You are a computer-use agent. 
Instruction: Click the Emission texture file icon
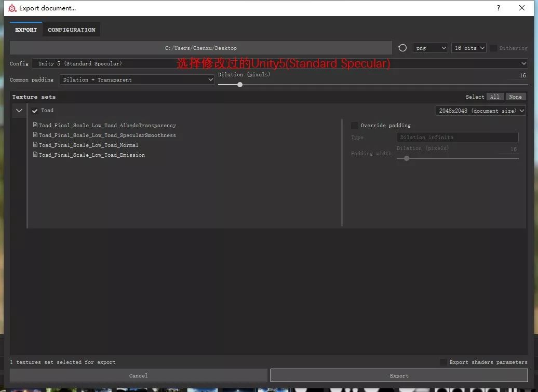click(x=35, y=155)
